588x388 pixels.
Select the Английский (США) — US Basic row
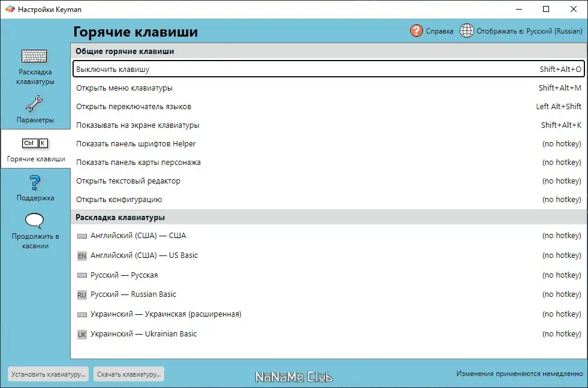pos(328,255)
